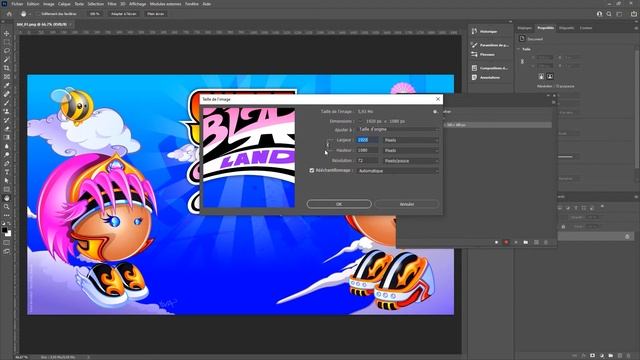The height and width of the screenshot is (360, 640).
Task: Click OK in the image size dialog
Action: (x=339, y=204)
